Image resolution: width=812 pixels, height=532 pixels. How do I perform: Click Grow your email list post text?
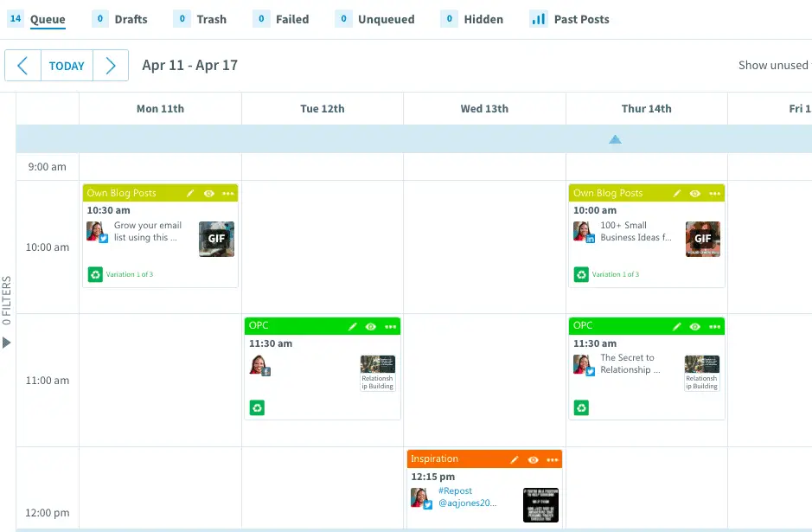(x=148, y=232)
